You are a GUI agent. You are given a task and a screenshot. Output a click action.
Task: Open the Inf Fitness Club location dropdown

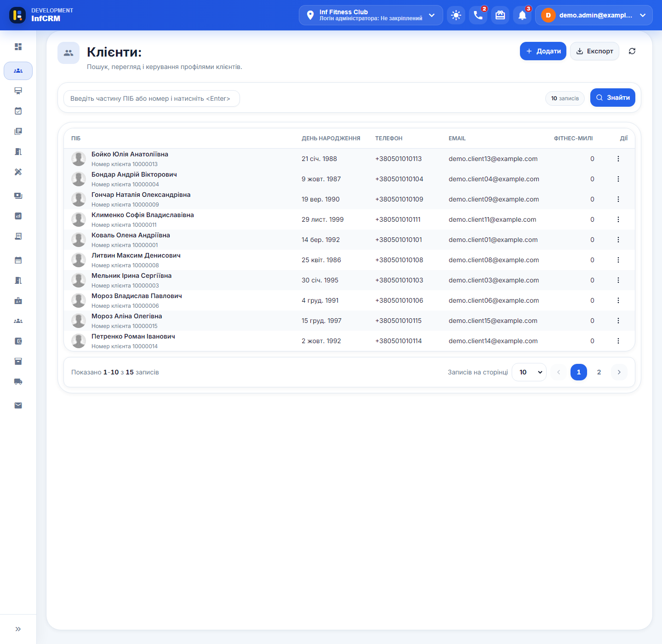point(371,15)
